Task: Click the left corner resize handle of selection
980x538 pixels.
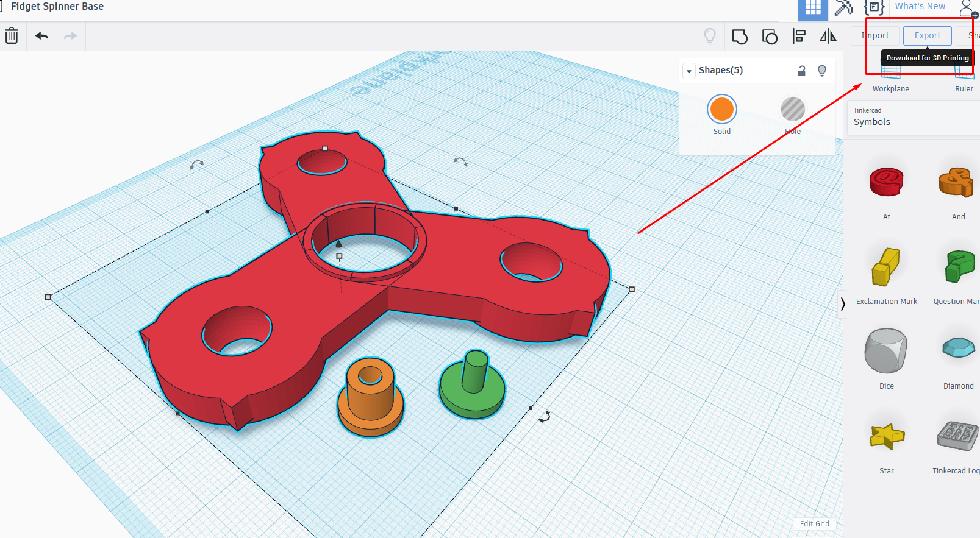Action: [48, 297]
